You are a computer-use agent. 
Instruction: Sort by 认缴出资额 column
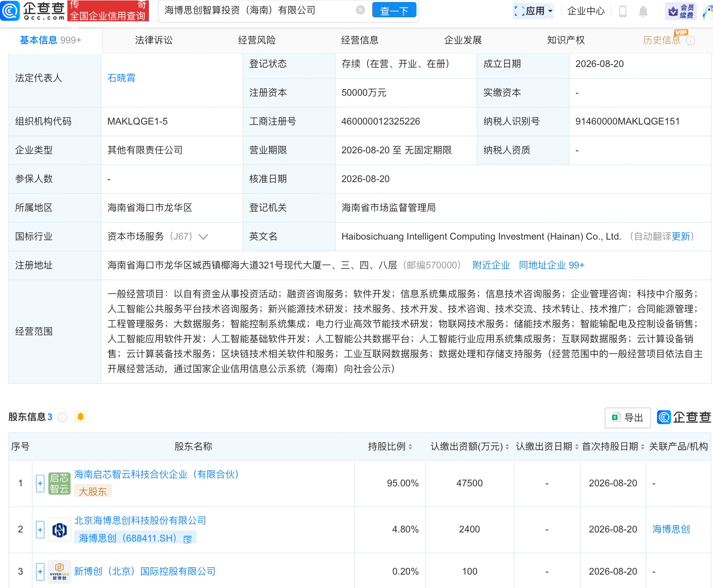[x=507, y=447]
